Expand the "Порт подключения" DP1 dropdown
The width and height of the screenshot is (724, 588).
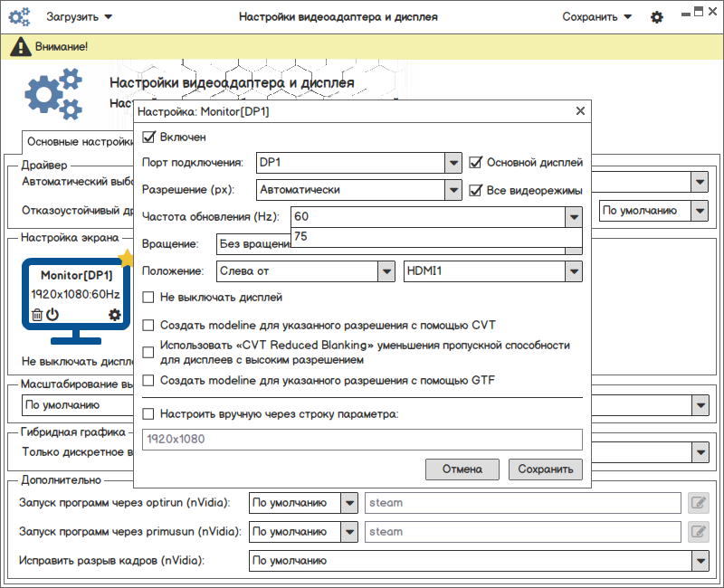(453, 163)
